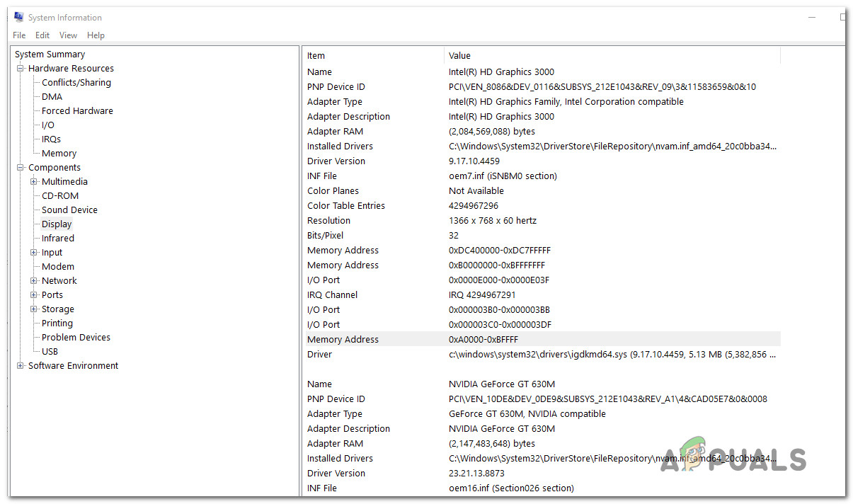Select the DMA tree item

point(52,97)
